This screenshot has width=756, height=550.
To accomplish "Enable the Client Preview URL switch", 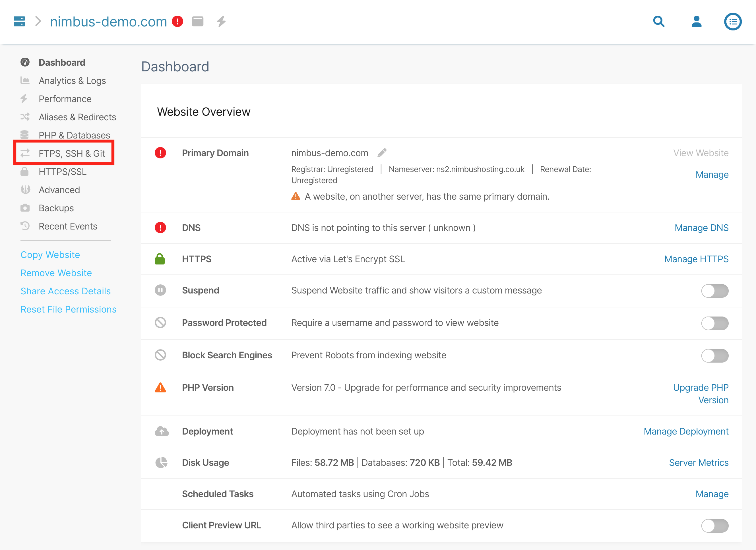I will (x=714, y=525).
